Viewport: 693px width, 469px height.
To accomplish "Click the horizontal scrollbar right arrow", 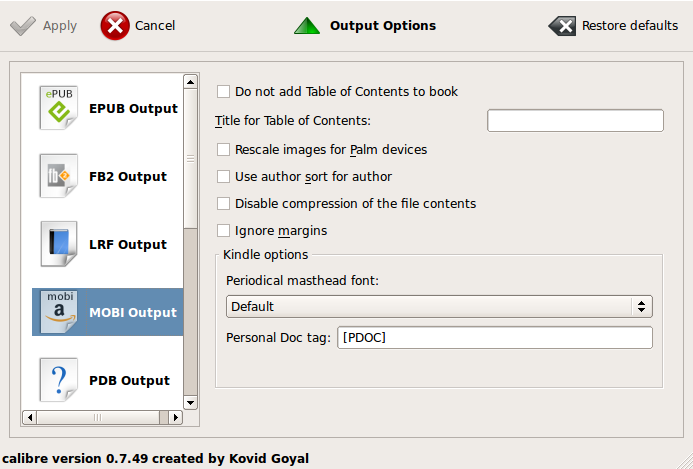I will pyautogui.click(x=175, y=416).
